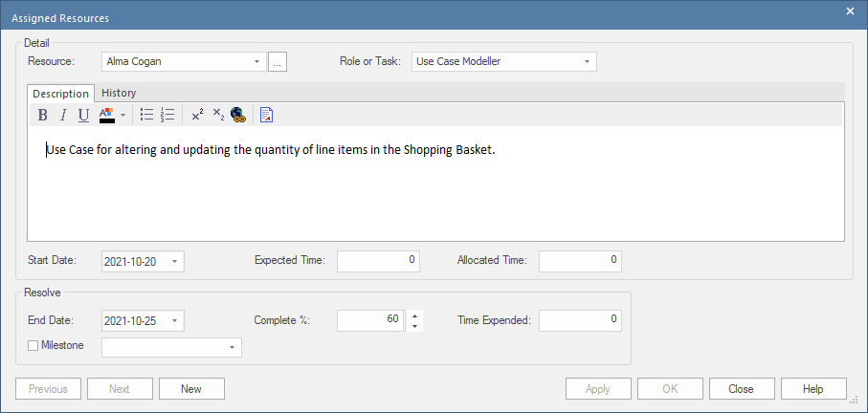Viewport: 868px width, 413px height.
Task: Insert a numbered list
Action: click(x=167, y=115)
